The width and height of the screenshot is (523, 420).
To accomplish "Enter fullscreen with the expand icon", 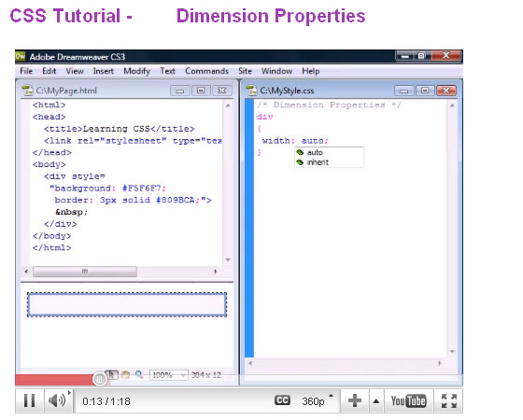I will (x=449, y=400).
